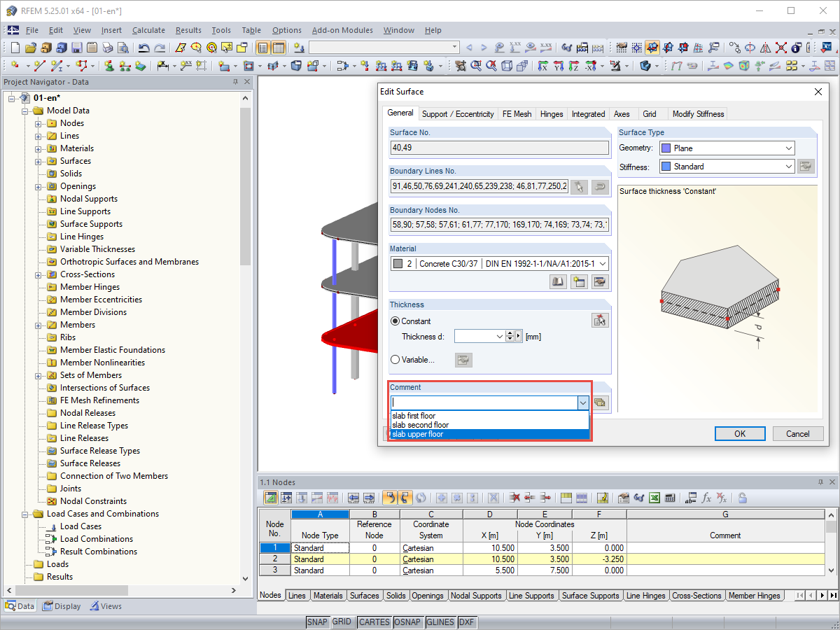Click the table calculator icon
840x630 pixels.
[x=670, y=498]
